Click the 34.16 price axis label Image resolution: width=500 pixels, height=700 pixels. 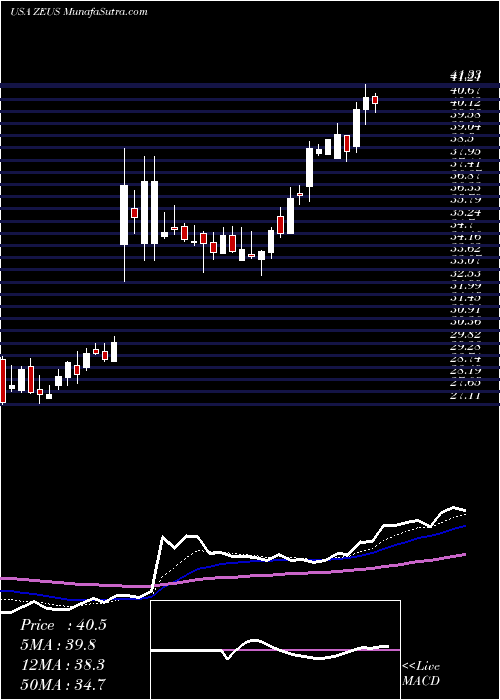[466, 238]
